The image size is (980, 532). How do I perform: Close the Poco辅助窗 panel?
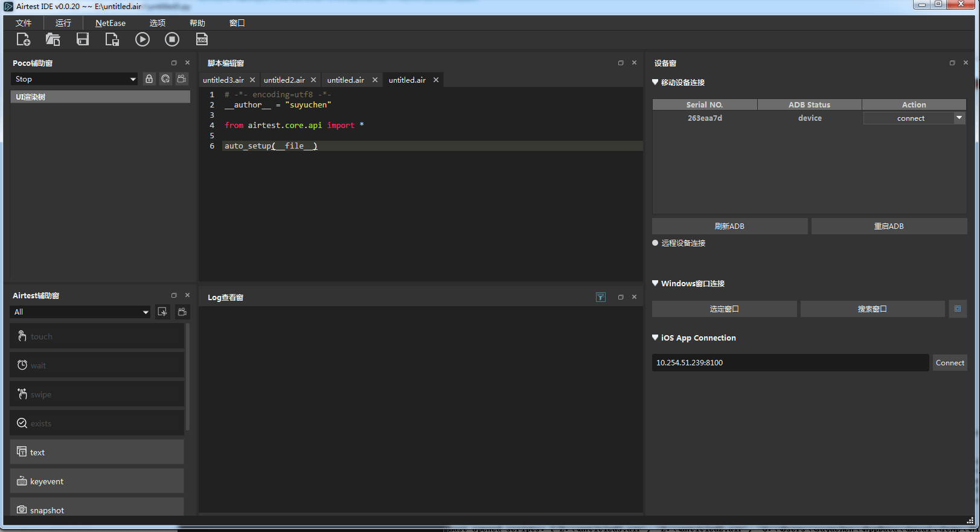click(x=187, y=63)
